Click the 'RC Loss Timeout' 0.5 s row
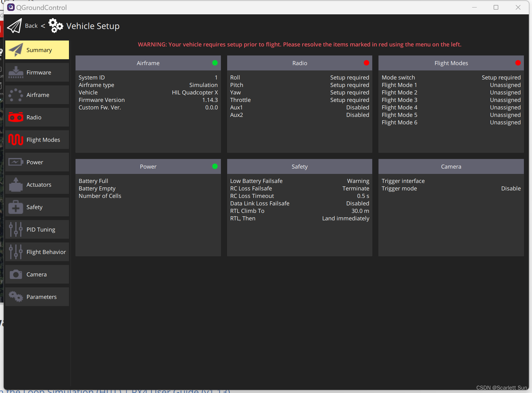The height and width of the screenshot is (393, 532). [x=300, y=196]
